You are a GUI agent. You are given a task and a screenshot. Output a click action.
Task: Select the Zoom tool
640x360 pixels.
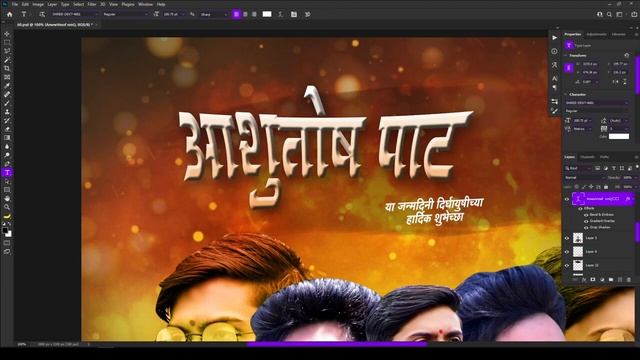[x=7, y=207]
